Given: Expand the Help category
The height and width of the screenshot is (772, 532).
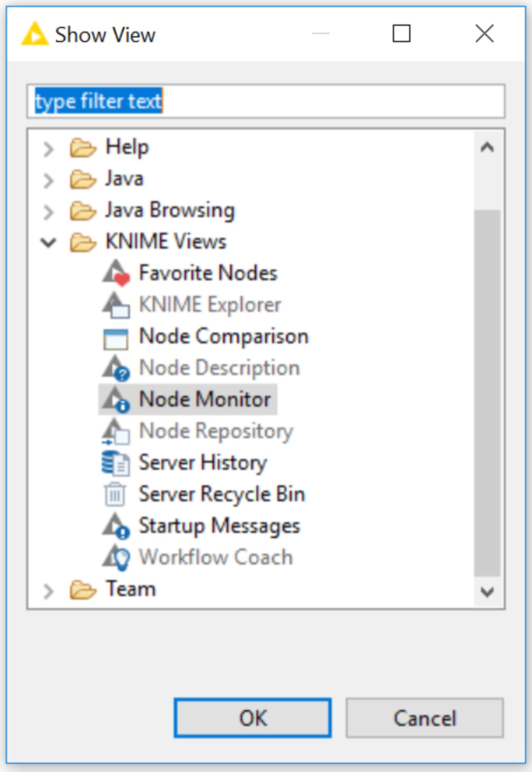Looking at the screenshot, I should coord(48,149).
